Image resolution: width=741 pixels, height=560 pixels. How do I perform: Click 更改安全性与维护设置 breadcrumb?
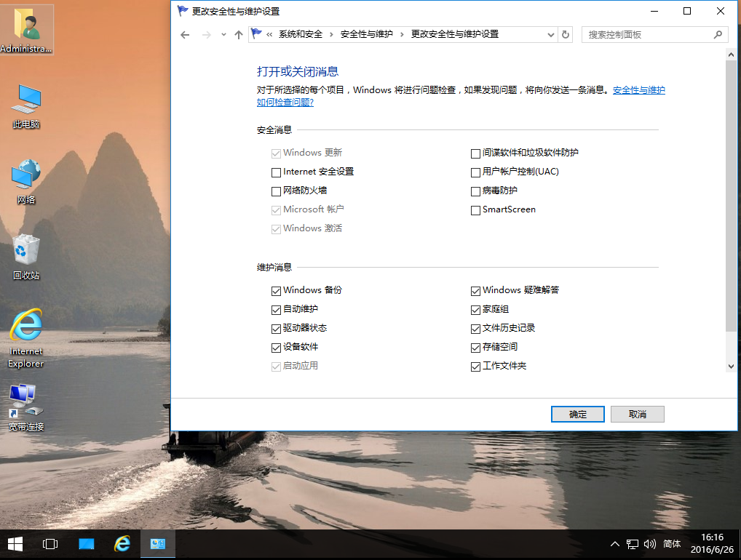coord(455,34)
